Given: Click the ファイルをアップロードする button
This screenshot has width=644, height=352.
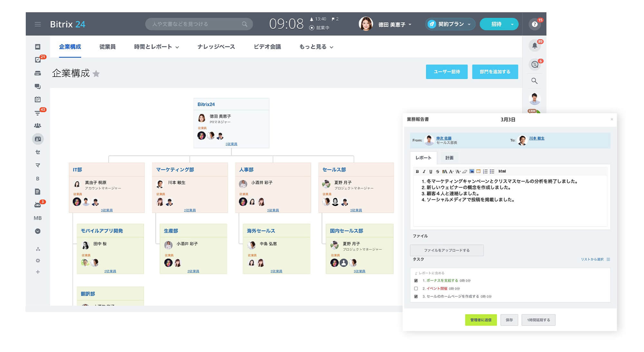Looking at the screenshot, I should coord(447,250).
